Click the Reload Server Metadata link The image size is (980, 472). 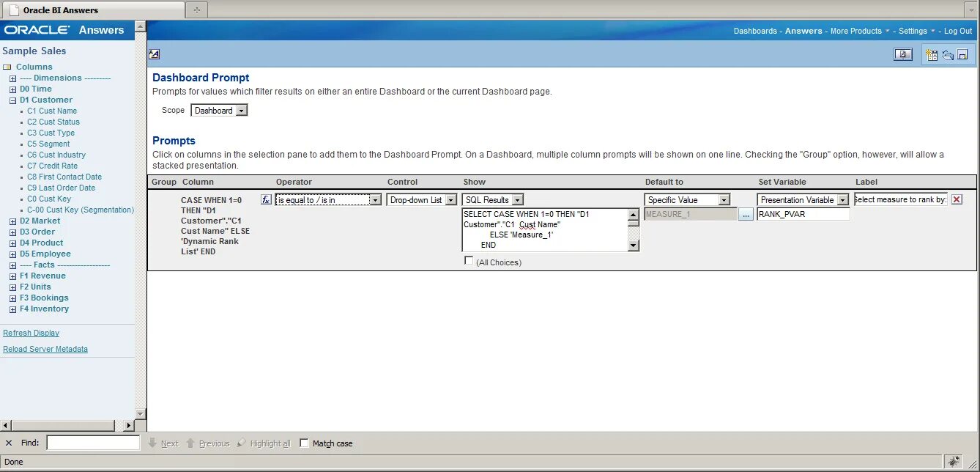point(45,349)
